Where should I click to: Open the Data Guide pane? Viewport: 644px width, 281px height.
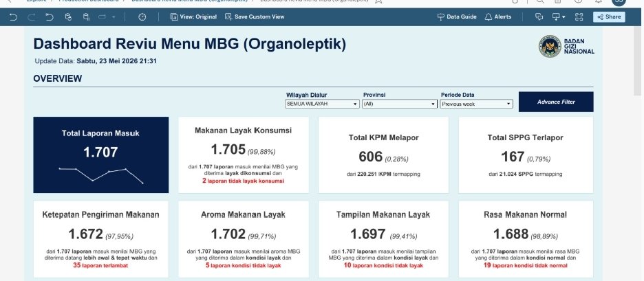(x=457, y=16)
